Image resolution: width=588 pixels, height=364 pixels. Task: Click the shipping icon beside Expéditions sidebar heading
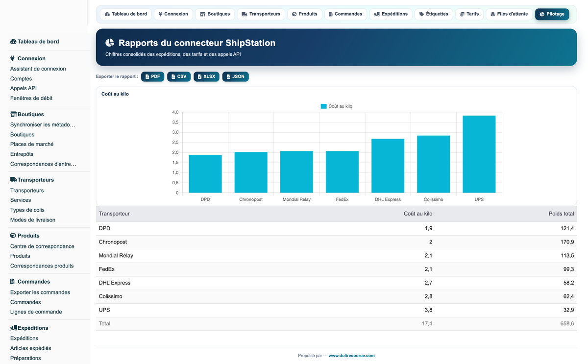click(14, 328)
